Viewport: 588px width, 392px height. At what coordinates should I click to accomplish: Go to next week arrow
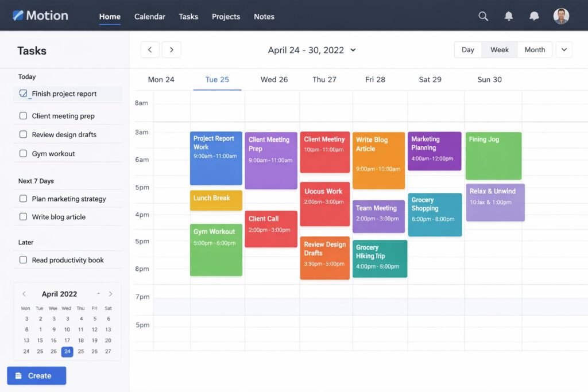click(171, 50)
